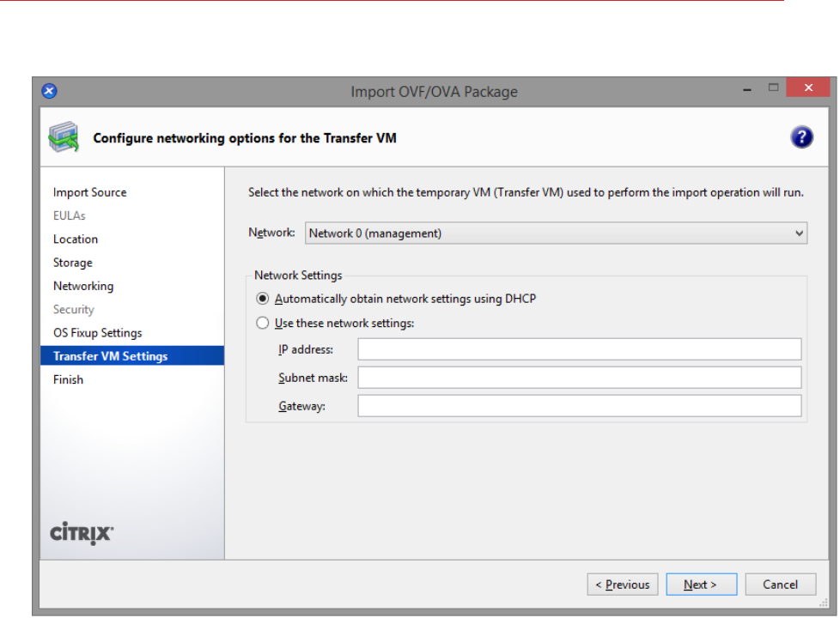
Task: Click the Next button
Action: [x=701, y=585]
